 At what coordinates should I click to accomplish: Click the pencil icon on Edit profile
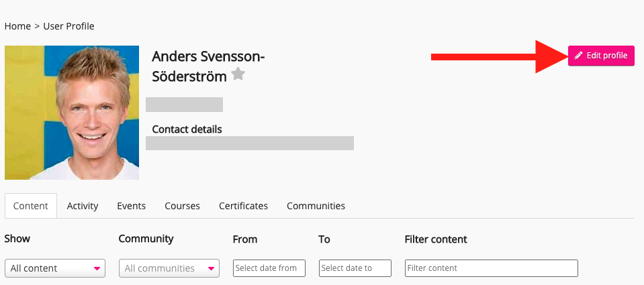point(579,56)
